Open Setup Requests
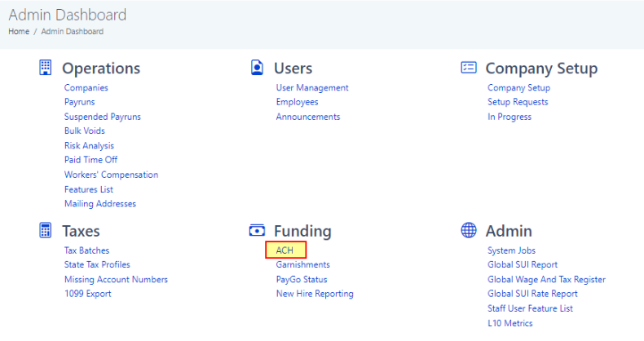 click(x=518, y=102)
